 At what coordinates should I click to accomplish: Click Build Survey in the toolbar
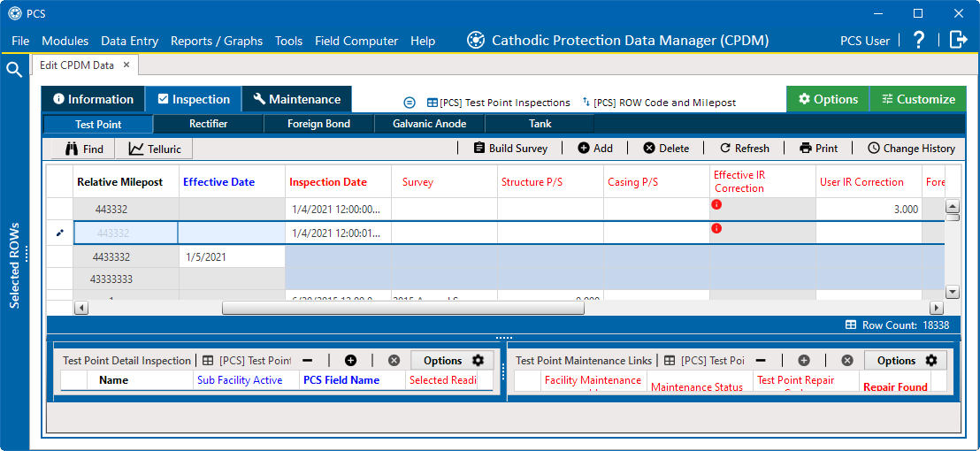pos(510,149)
